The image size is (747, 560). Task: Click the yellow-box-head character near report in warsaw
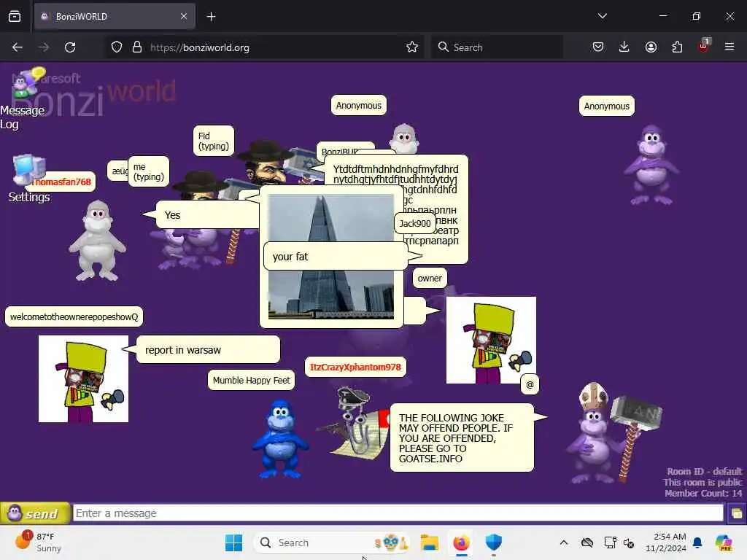point(83,378)
